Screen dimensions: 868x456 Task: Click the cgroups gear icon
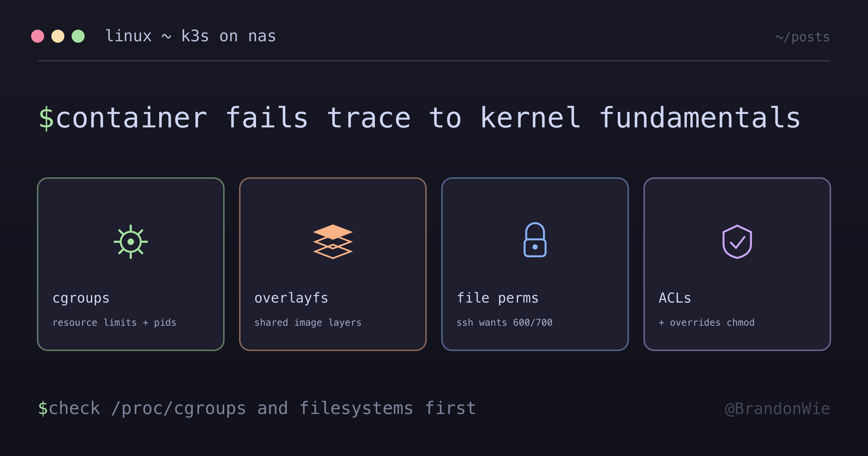pyautogui.click(x=131, y=242)
